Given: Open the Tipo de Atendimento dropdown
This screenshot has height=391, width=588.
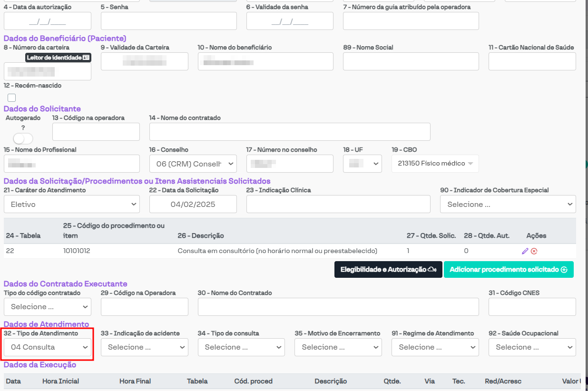Looking at the screenshot, I should 49,347.
